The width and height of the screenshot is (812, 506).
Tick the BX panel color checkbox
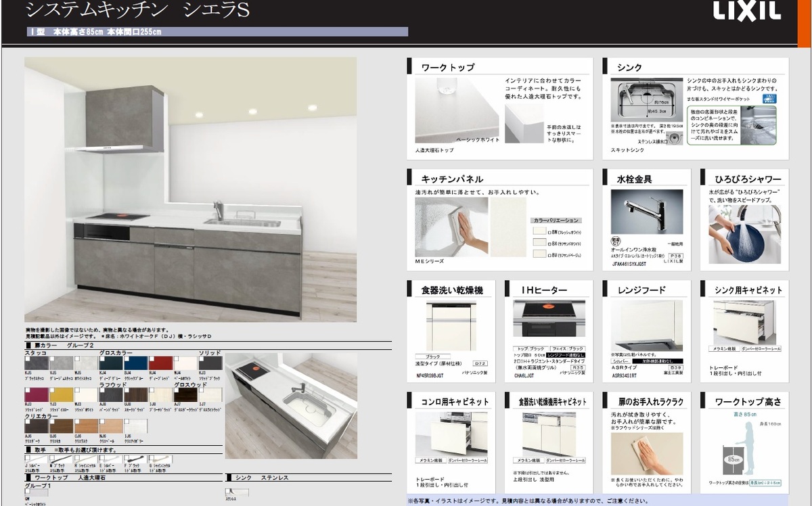549,243
